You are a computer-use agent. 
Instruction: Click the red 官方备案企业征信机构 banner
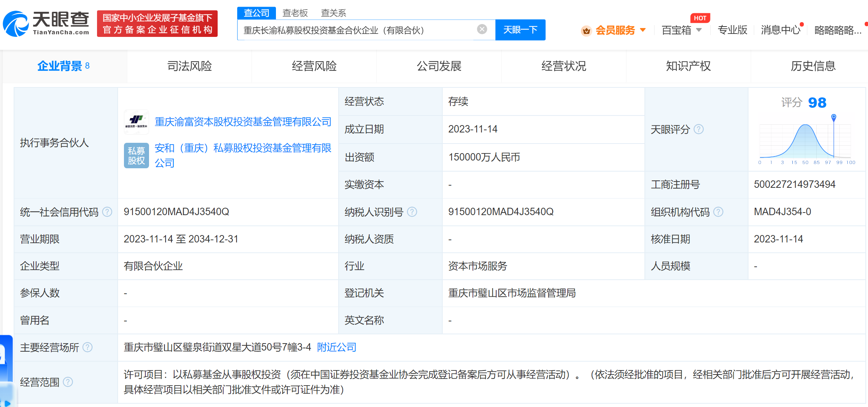coord(157,24)
